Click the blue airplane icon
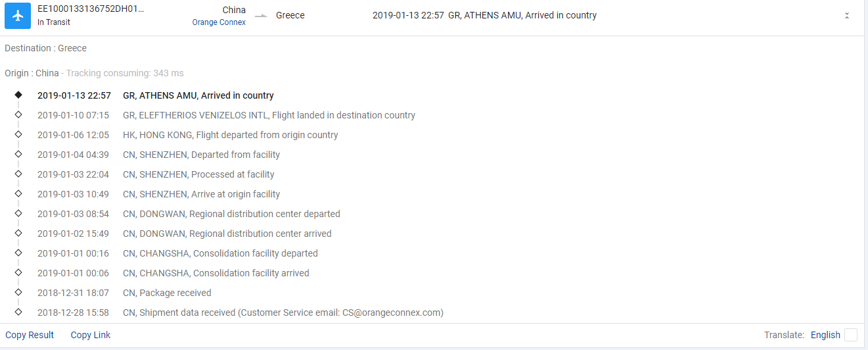The width and height of the screenshot is (868, 350). tap(18, 16)
